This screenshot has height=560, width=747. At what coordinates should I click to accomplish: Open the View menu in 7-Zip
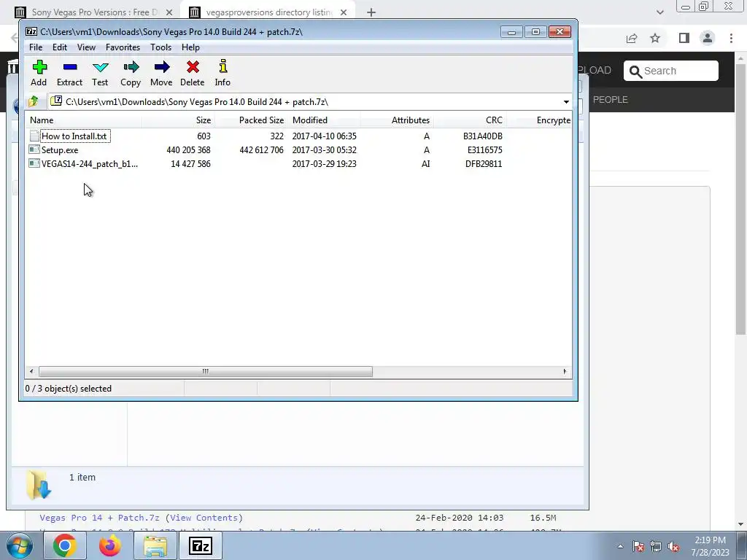[86, 47]
